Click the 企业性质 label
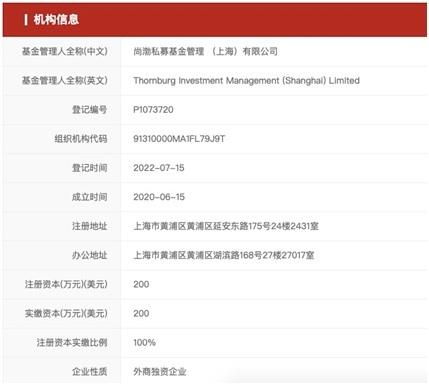This screenshot has height=385, width=429. coord(90,372)
